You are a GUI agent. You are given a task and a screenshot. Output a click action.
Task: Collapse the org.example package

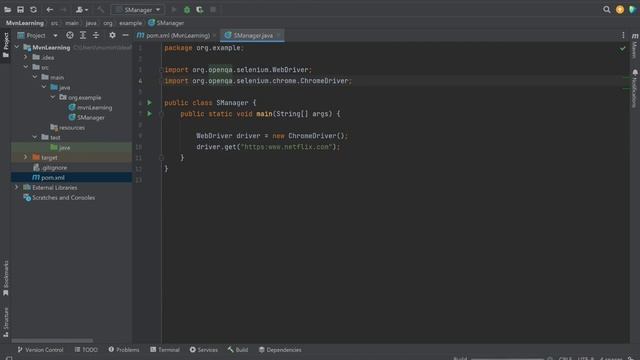(x=53, y=97)
